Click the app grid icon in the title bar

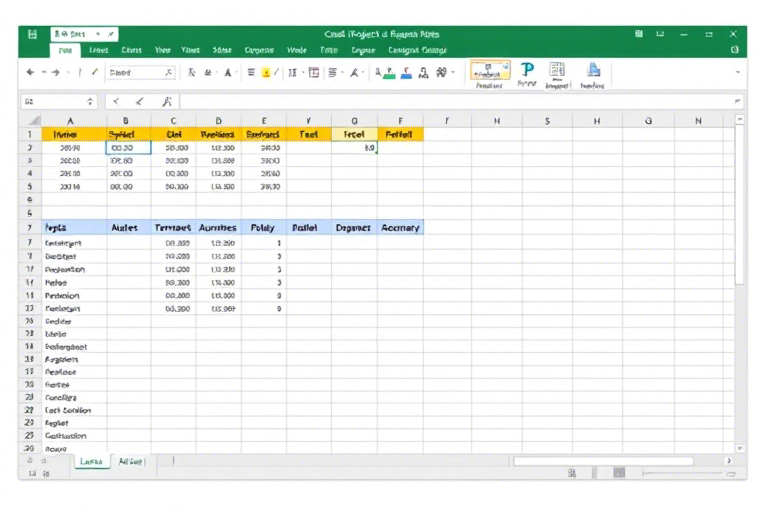[32, 34]
